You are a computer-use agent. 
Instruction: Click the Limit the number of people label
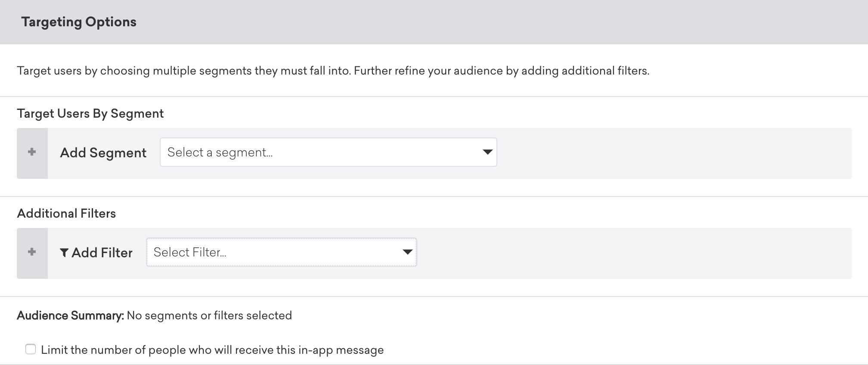click(212, 350)
